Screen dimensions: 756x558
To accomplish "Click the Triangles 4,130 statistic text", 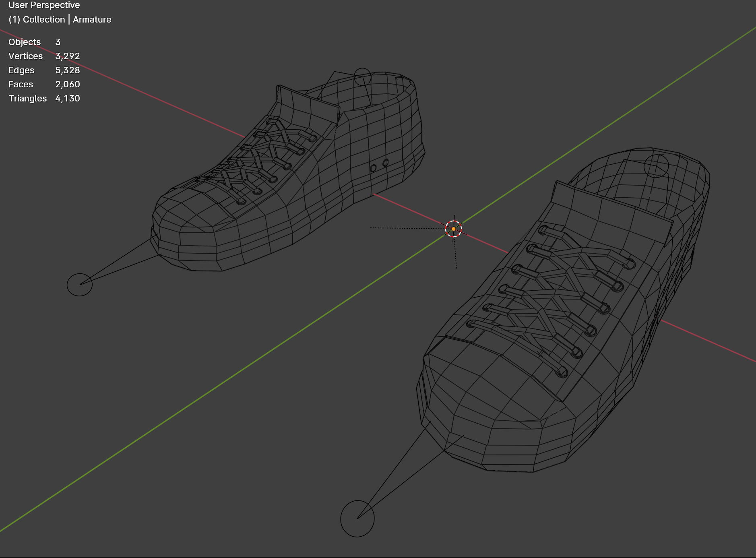I will (x=44, y=98).
